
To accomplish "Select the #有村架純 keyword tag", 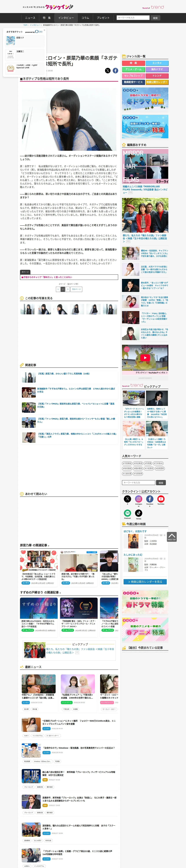I will (127, 468).
